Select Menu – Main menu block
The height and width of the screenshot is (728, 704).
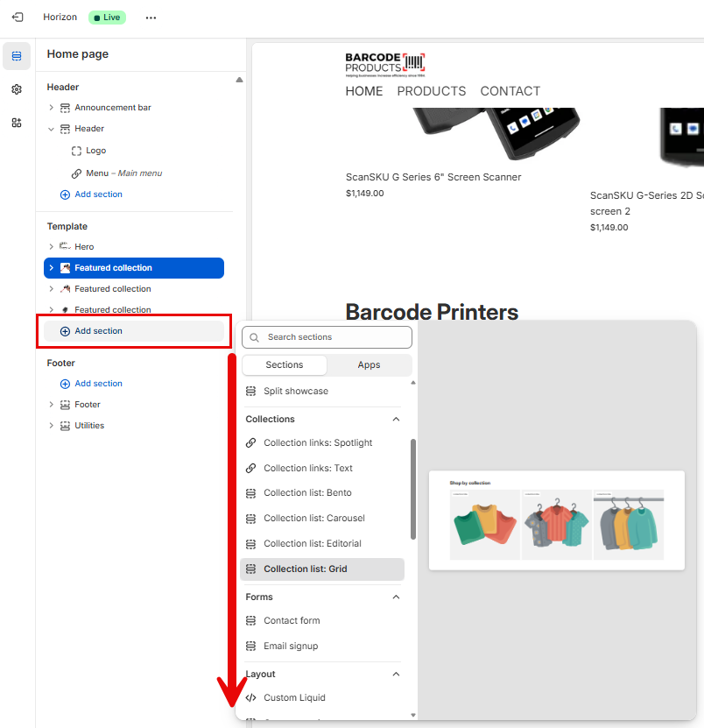(124, 173)
